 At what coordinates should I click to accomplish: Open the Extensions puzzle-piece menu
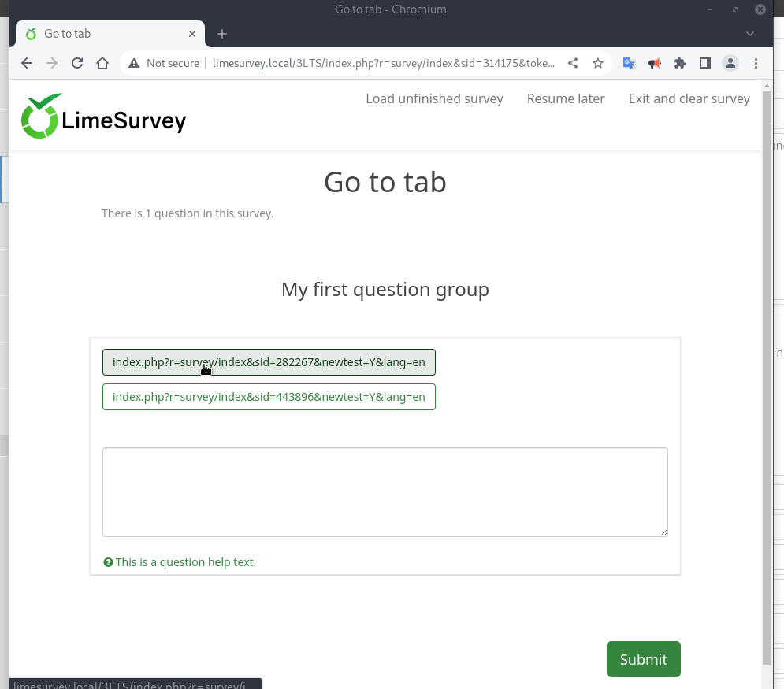680,63
